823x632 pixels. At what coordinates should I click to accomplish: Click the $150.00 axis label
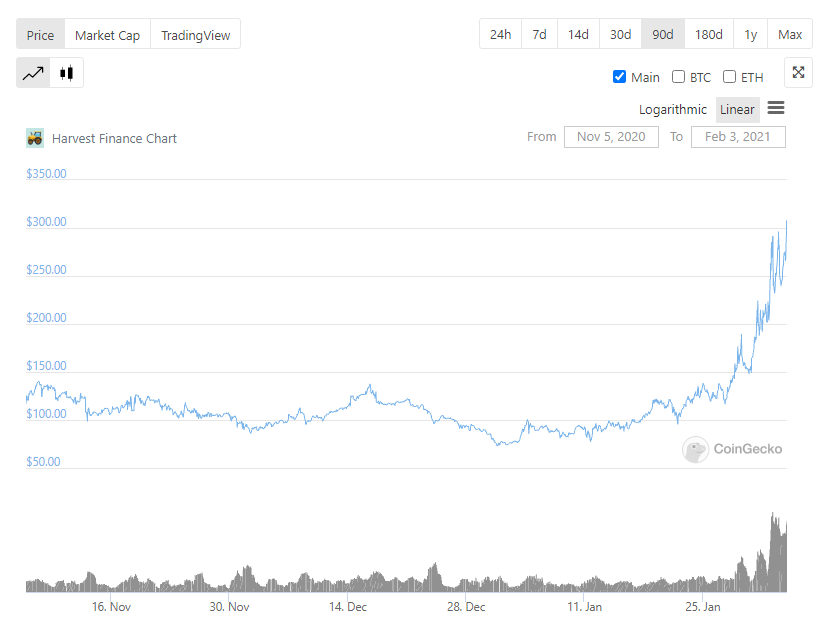47,366
